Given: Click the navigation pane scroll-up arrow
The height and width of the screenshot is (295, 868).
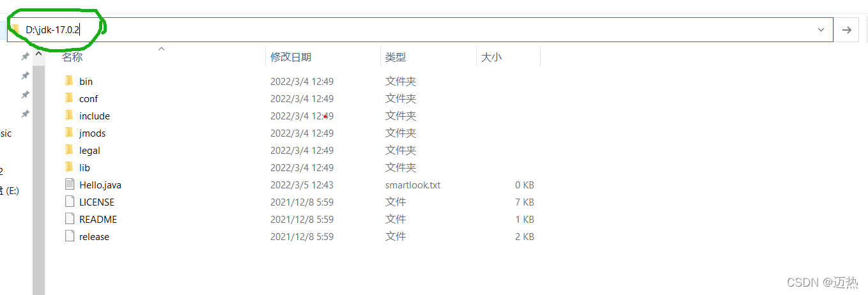Looking at the screenshot, I should (39, 54).
